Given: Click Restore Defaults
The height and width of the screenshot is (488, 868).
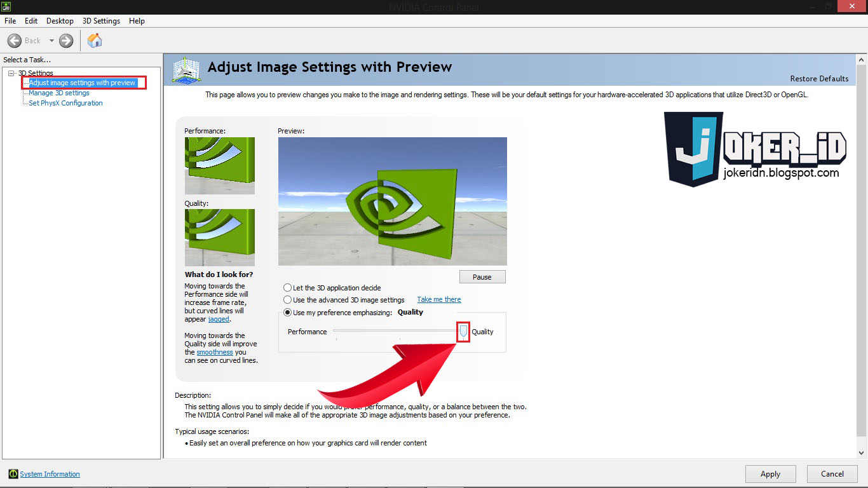Looking at the screenshot, I should pyautogui.click(x=819, y=79).
